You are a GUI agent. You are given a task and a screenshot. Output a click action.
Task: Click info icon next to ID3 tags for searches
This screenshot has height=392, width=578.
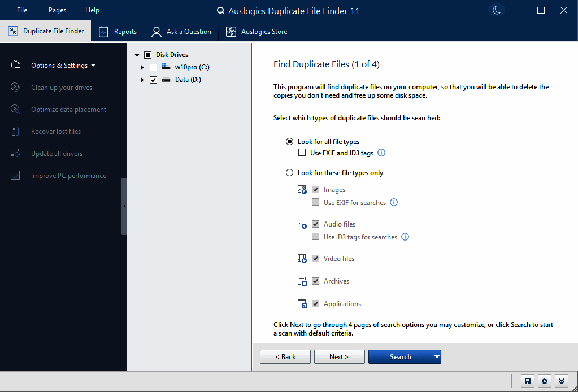click(x=405, y=237)
